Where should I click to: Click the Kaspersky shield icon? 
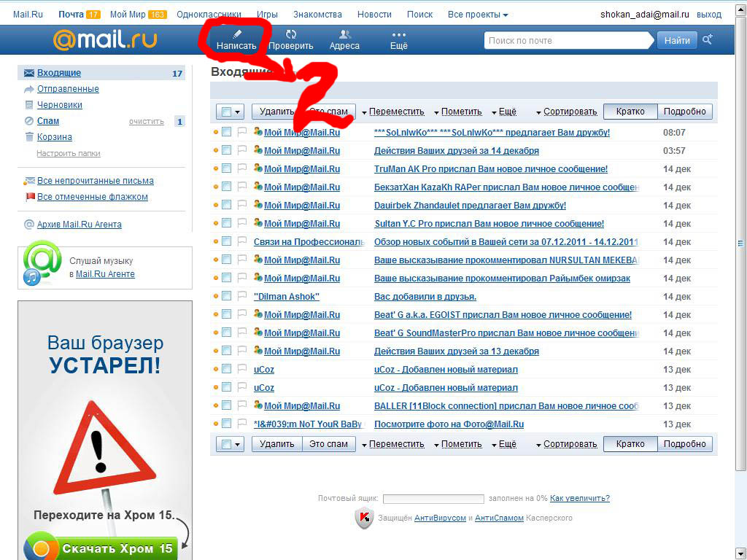click(365, 518)
